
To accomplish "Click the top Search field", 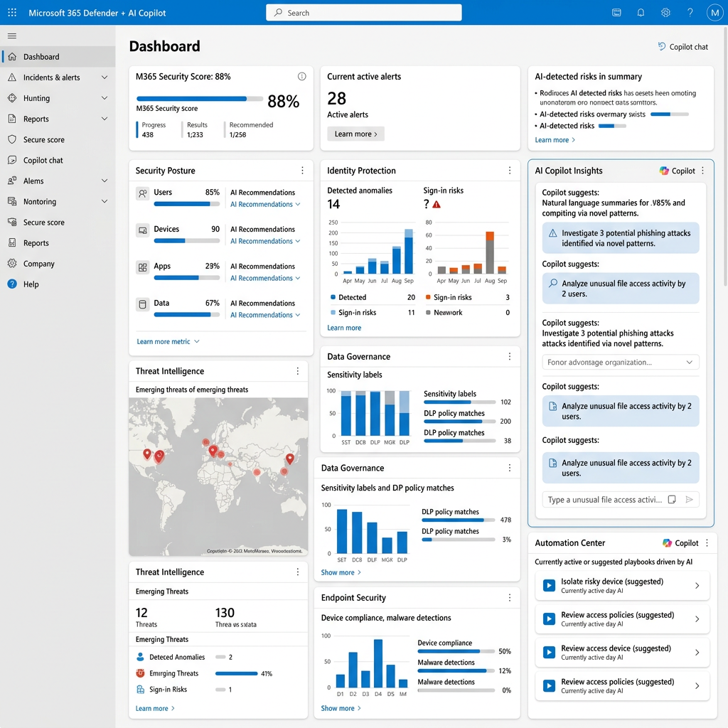I will point(363,13).
